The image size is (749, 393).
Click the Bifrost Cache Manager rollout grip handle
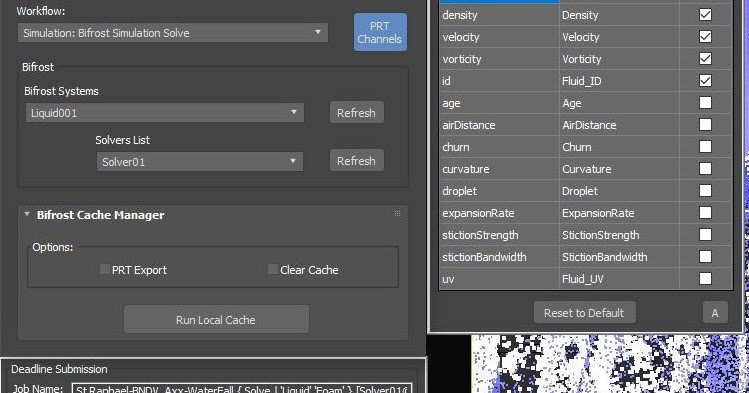(397, 214)
